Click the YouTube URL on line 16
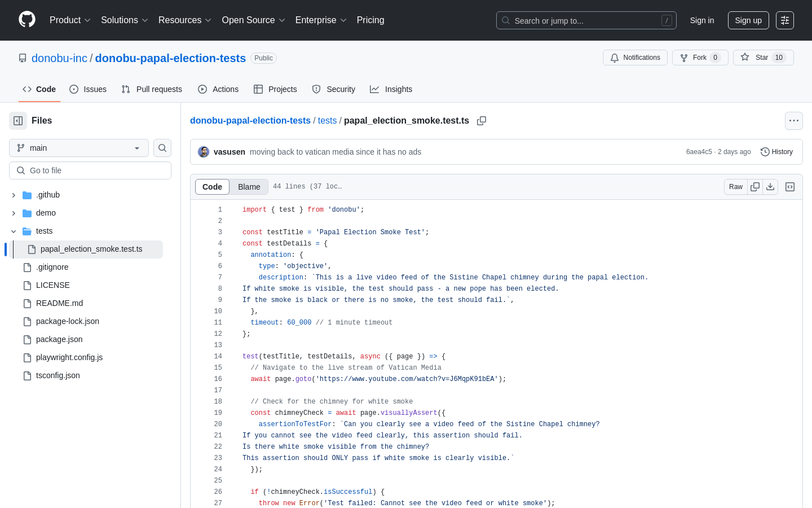This screenshot has height=508, width=812. [407, 379]
